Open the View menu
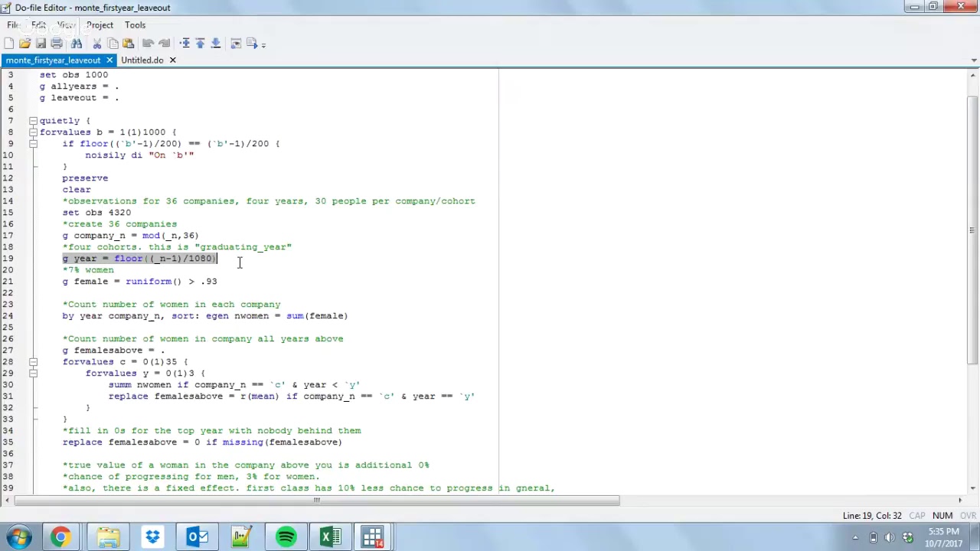 [67, 24]
